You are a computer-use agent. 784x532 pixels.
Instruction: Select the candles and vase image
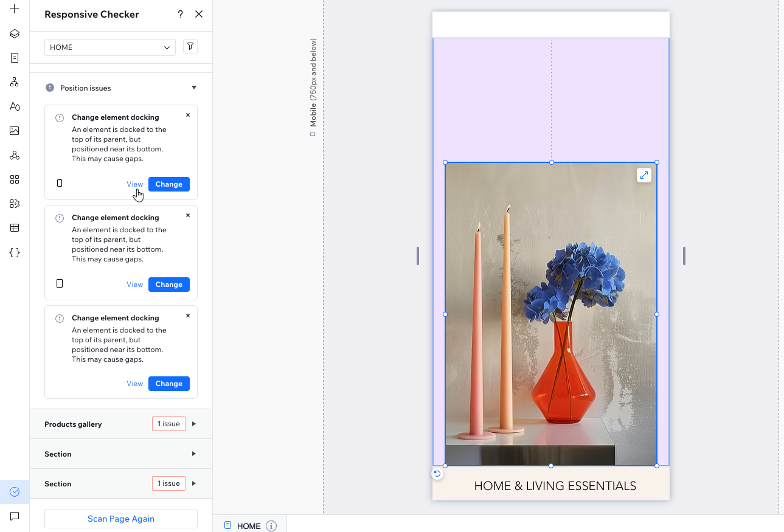coord(551,314)
